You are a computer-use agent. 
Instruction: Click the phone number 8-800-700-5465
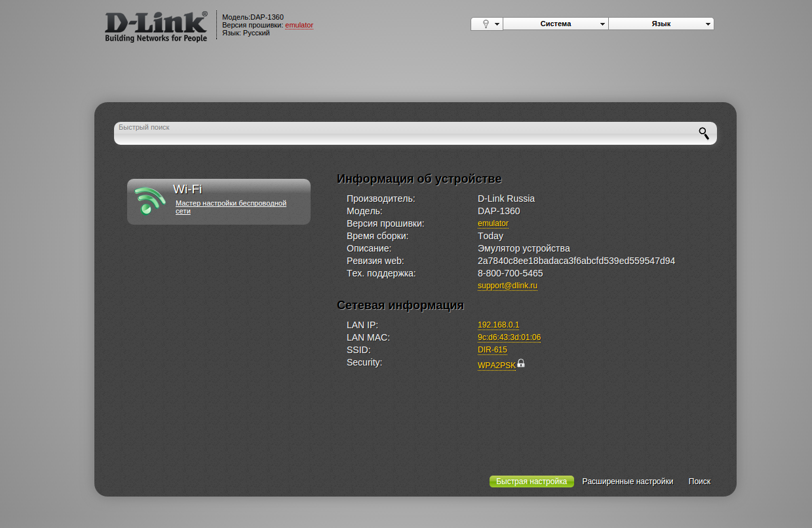coord(510,273)
